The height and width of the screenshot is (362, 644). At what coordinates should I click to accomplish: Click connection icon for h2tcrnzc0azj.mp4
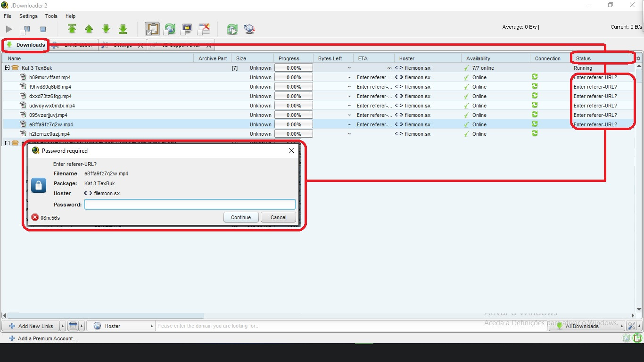click(535, 133)
